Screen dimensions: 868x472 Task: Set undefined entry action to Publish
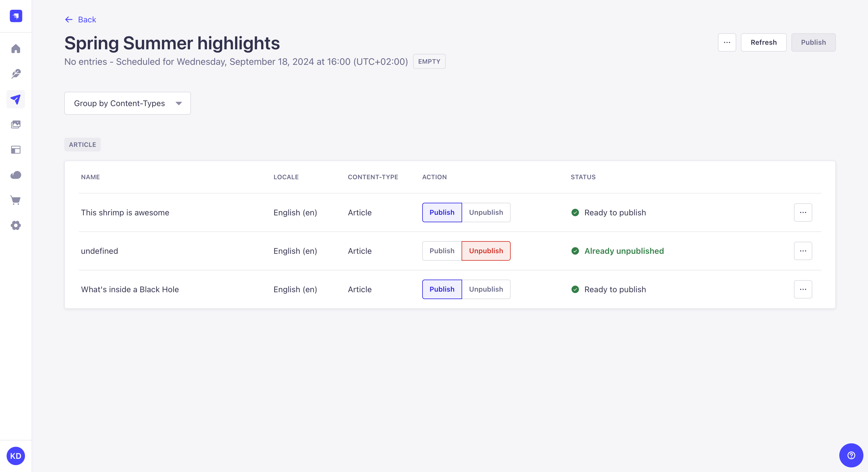pos(442,251)
